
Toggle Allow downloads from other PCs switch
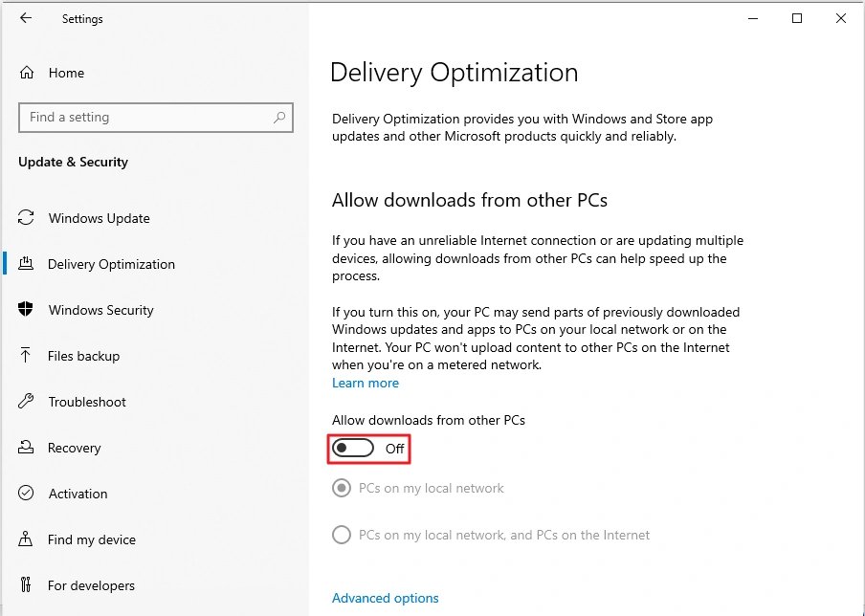point(352,449)
